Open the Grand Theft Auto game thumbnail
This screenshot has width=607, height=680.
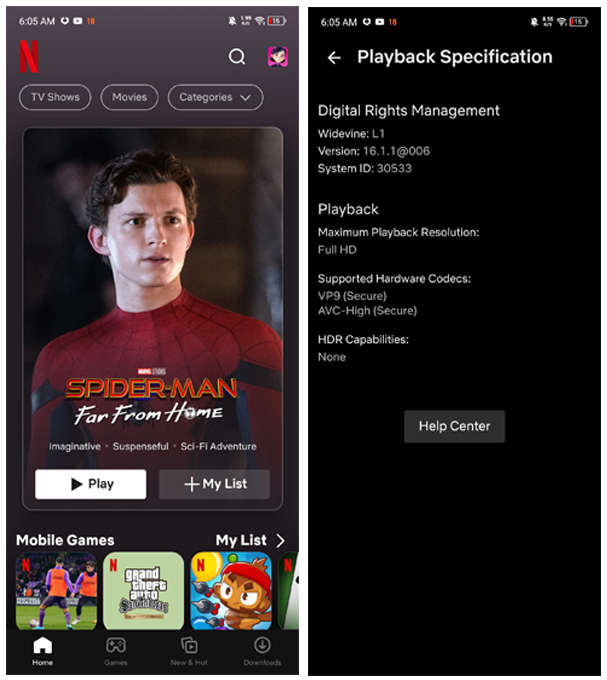144,591
